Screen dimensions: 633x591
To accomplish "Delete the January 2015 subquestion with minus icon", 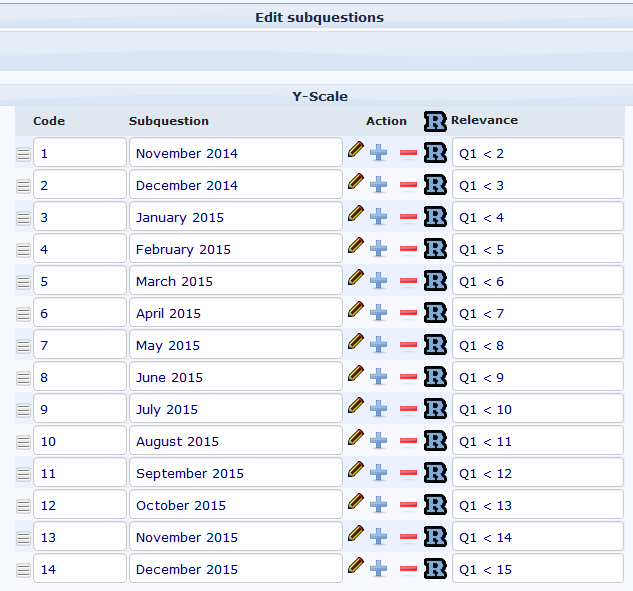I will (408, 217).
